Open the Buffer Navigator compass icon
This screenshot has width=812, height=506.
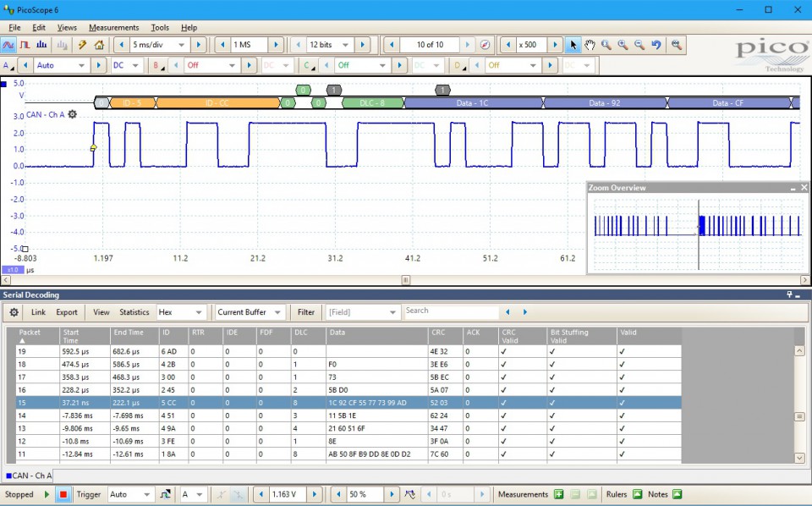(485, 45)
